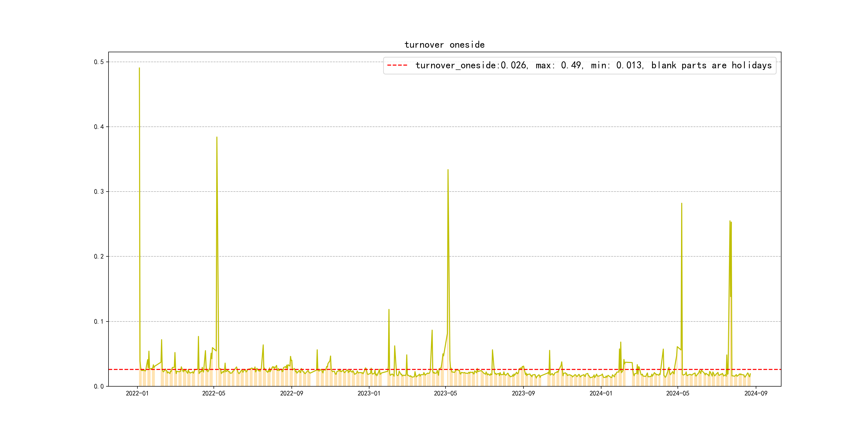Select the 2024-05 x-axis label
The image size is (868, 434).
(x=678, y=393)
